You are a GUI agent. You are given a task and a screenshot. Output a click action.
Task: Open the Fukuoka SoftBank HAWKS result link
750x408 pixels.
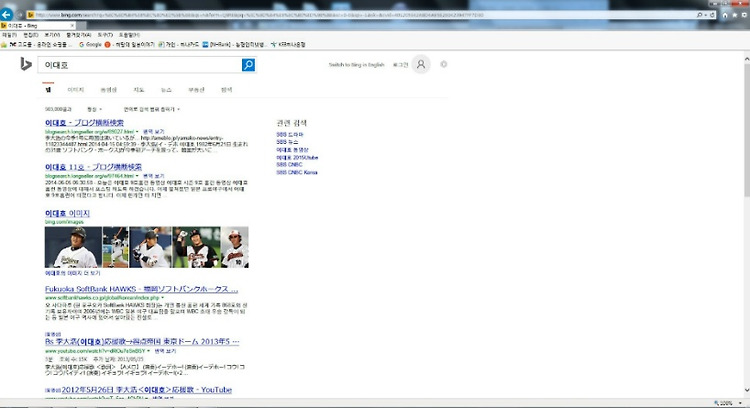(141, 289)
